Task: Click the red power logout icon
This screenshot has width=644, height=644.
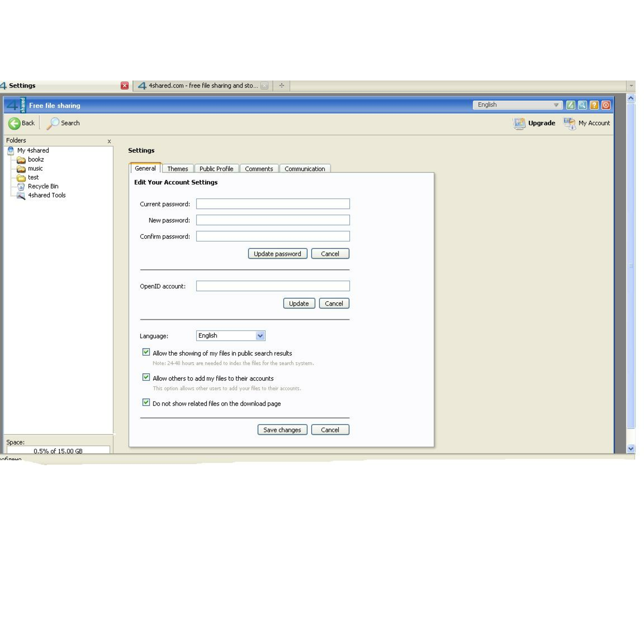Action: click(x=606, y=105)
